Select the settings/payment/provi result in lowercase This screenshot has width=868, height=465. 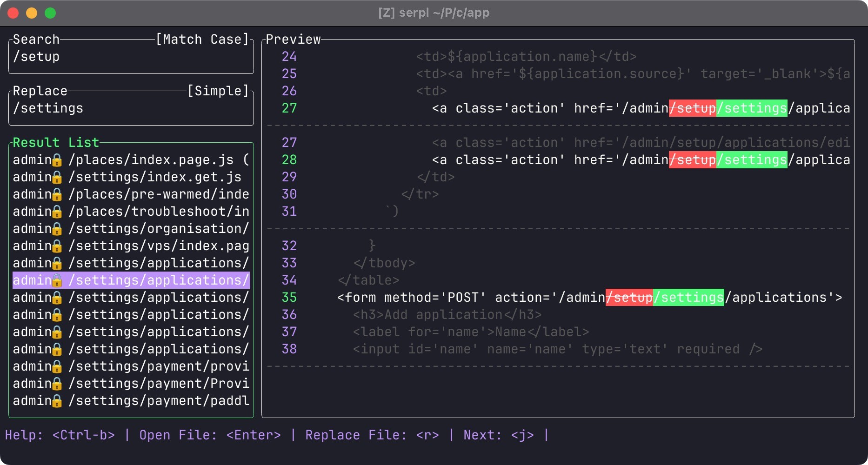pyautogui.click(x=158, y=366)
